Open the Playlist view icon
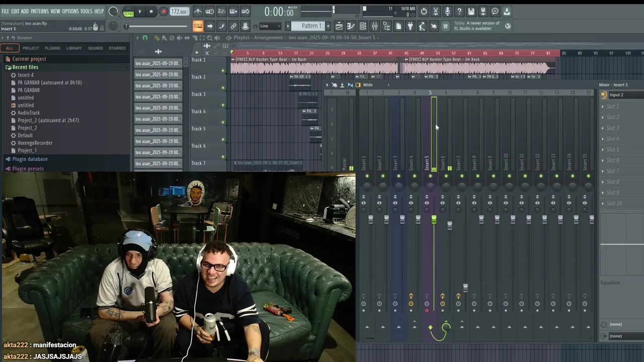 (x=339, y=26)
